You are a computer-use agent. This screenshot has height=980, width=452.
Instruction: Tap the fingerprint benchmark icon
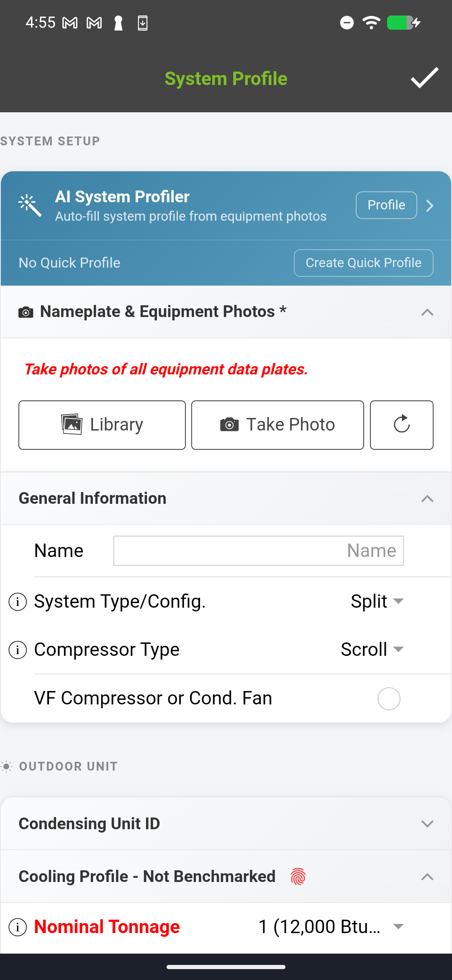click(x=298, y=877)
